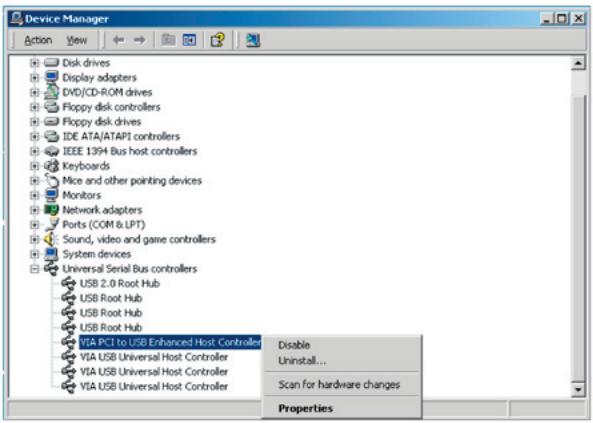593x423 pixels.
Task: Click the Disk drives category icon
Action: 51,62
